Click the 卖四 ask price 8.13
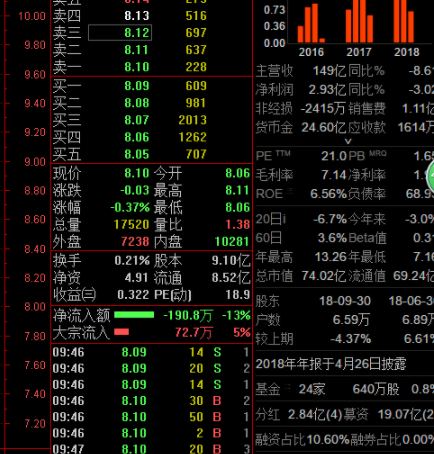434x454 pixels. tap(137, 16)
